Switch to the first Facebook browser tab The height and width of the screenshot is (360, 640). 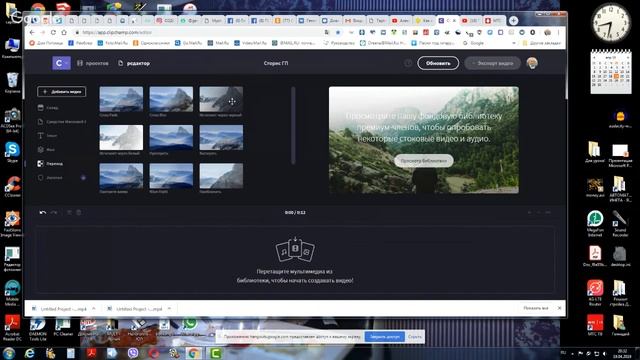[236, 20]
